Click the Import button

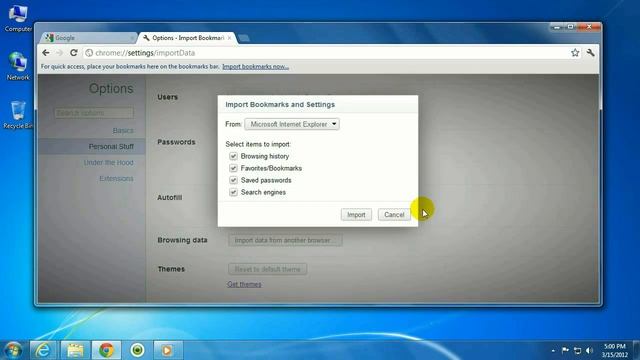[x=356, y=215]
